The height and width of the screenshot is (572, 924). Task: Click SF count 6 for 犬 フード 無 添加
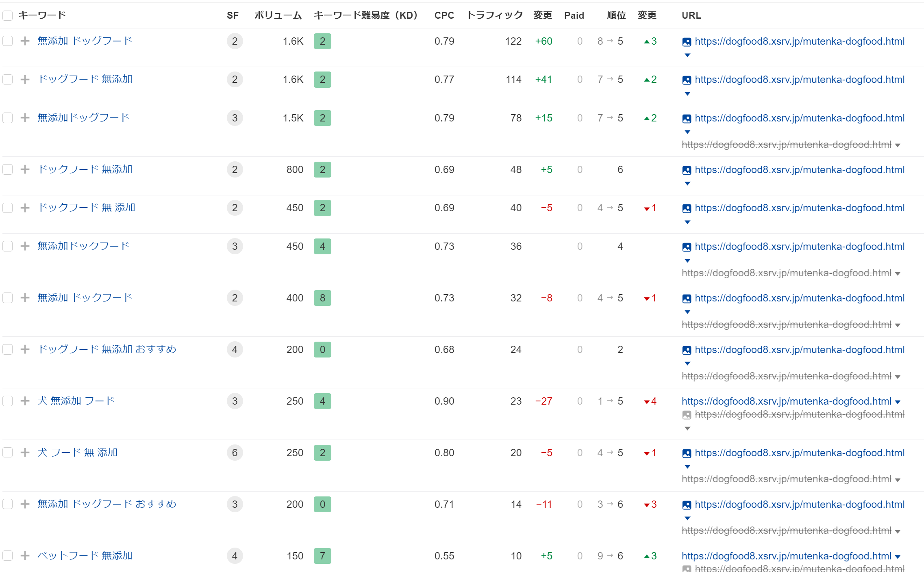[235, 453]
